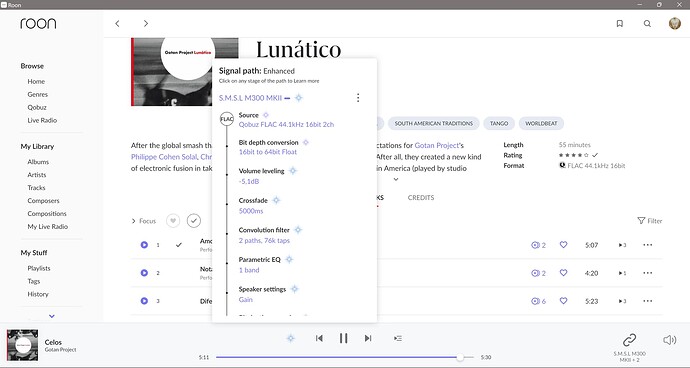Open Compositions in My Library
This screenshot has width=690, height=368.
click(x=47, y=213)
